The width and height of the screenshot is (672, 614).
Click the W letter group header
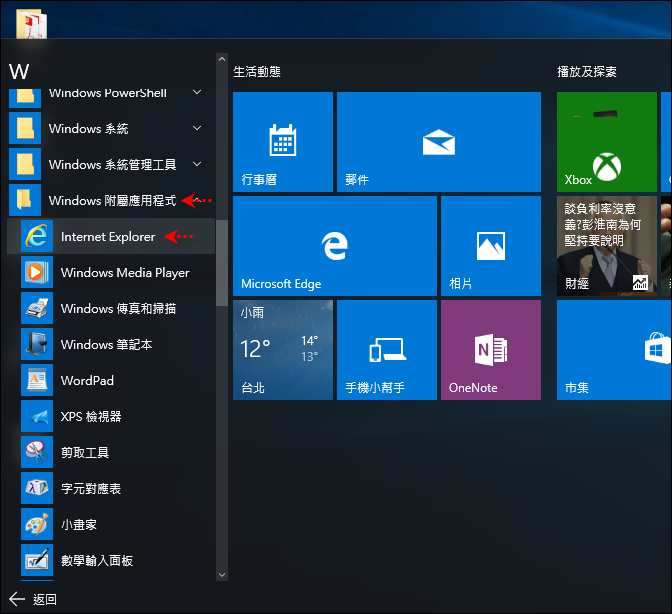19,72
